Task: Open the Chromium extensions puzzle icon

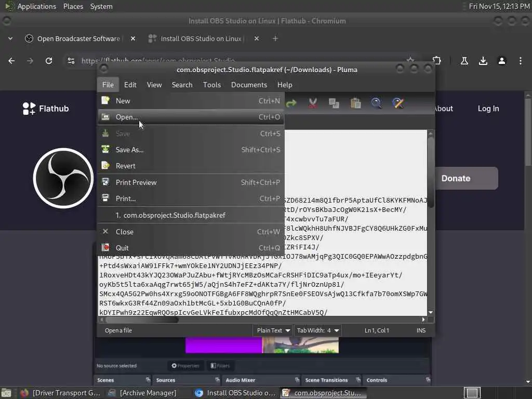Action: coord(436,61)
